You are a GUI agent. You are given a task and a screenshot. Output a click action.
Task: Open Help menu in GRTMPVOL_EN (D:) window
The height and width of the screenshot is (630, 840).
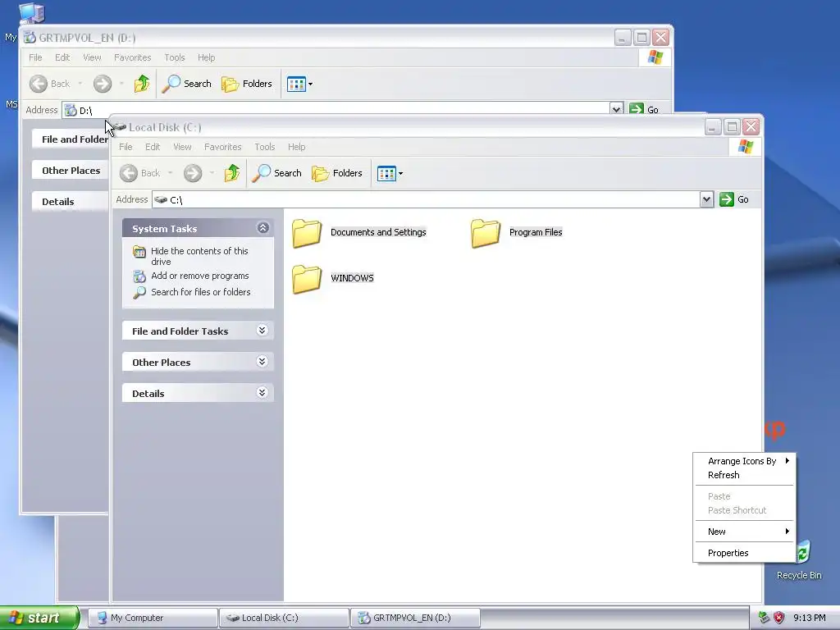point(206,57)
